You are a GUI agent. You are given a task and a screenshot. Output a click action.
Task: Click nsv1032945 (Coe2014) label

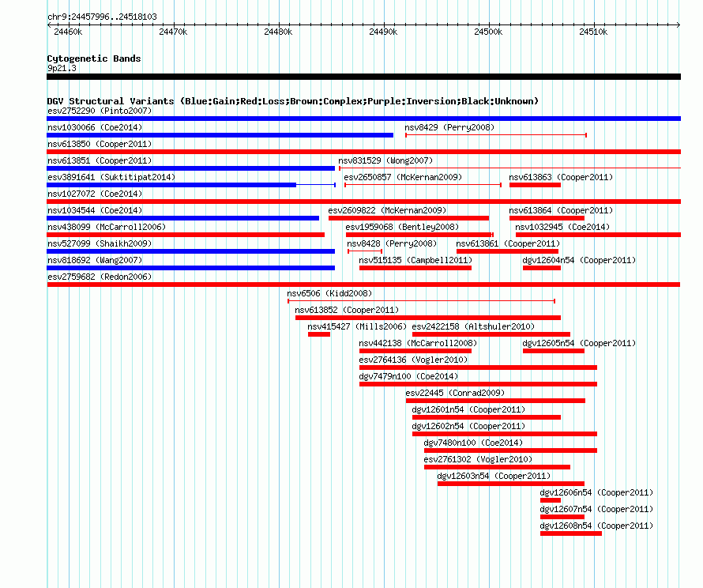562,227
